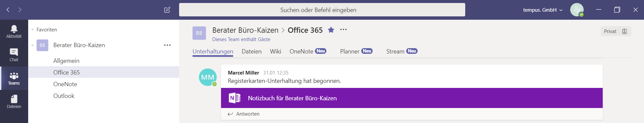Image resolution: width=644 pixels, height=123 pixels.
Task: Click the BB team avatar in list
Action: pyautogui.click(x=42, y=45)
